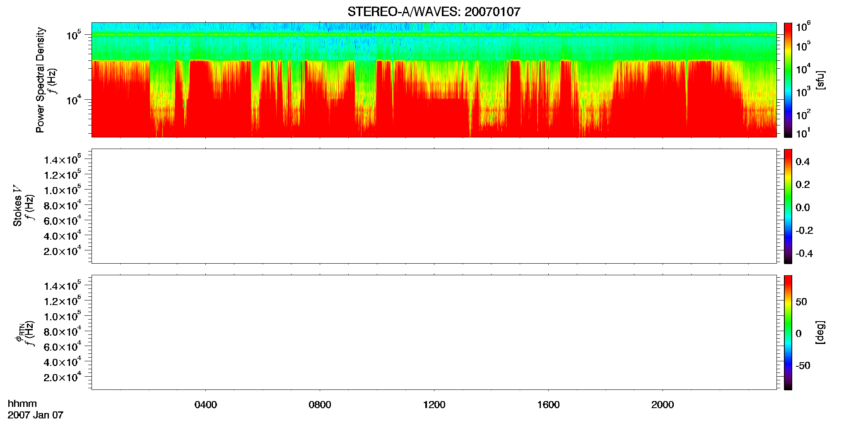Click the 10^5 tick on spectrogram frequency axis
The height and width of the screenshot is (447, 868).
pos(73,35)
